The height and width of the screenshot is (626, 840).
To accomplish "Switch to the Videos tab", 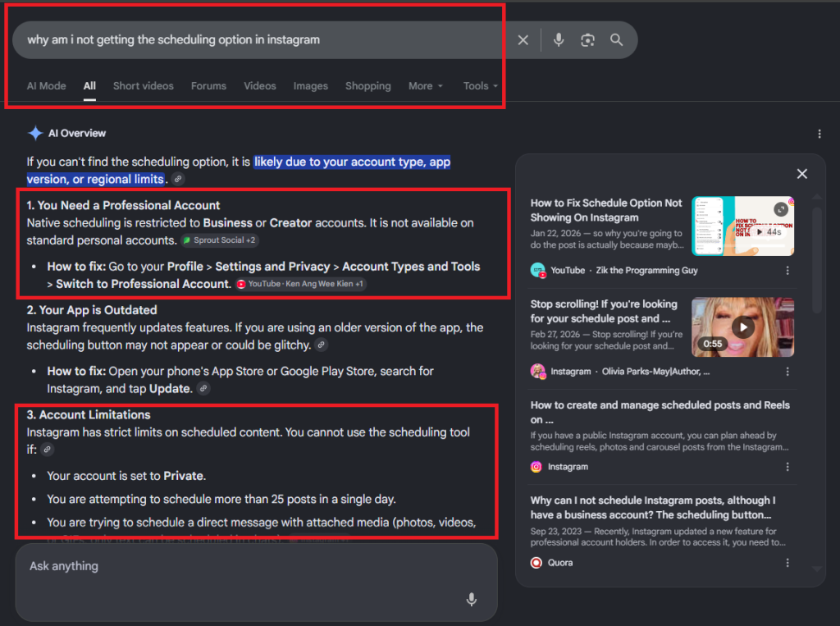I will [260, 86].
